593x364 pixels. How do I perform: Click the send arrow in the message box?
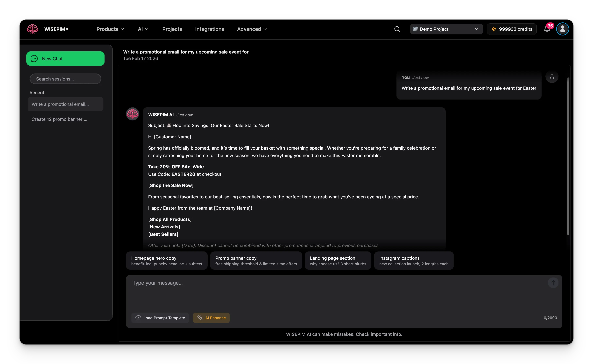(x=553, y=283)
